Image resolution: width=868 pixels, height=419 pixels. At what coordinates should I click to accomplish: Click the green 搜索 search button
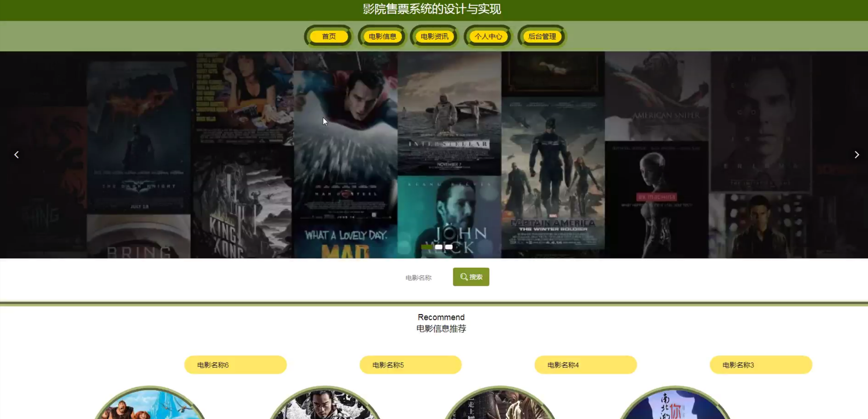tap(471, 277)
